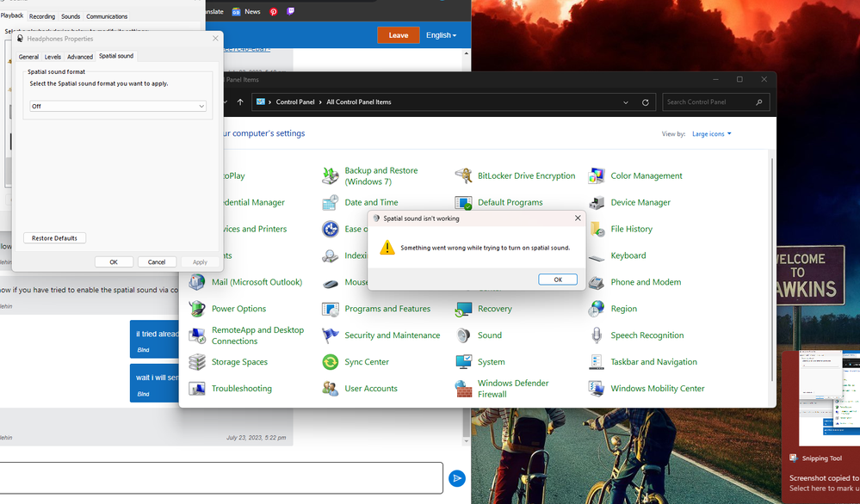Screen dimensions: 860x504
Task: Open Storage Spaces
Action: tap(241, 361)
